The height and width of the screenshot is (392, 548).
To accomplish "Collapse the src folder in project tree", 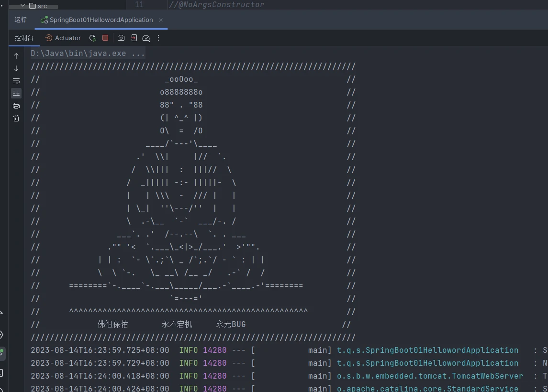I will [x=22, y=6].
